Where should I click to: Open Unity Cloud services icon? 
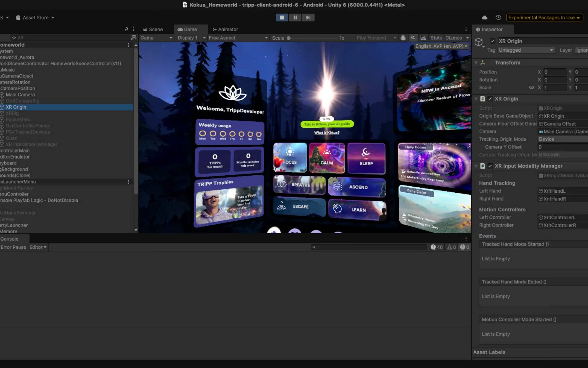pos(484,17)
